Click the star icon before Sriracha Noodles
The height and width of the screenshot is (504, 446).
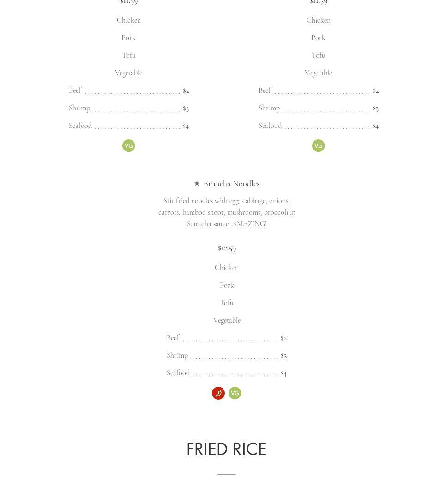pyautogui.click(x=197, y=183)
